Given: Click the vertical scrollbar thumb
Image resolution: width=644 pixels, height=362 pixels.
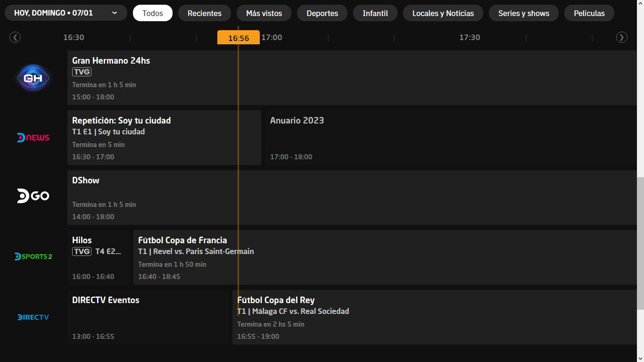Looking at the screenshot, I should pyautogui.click(x=640, y=243).
